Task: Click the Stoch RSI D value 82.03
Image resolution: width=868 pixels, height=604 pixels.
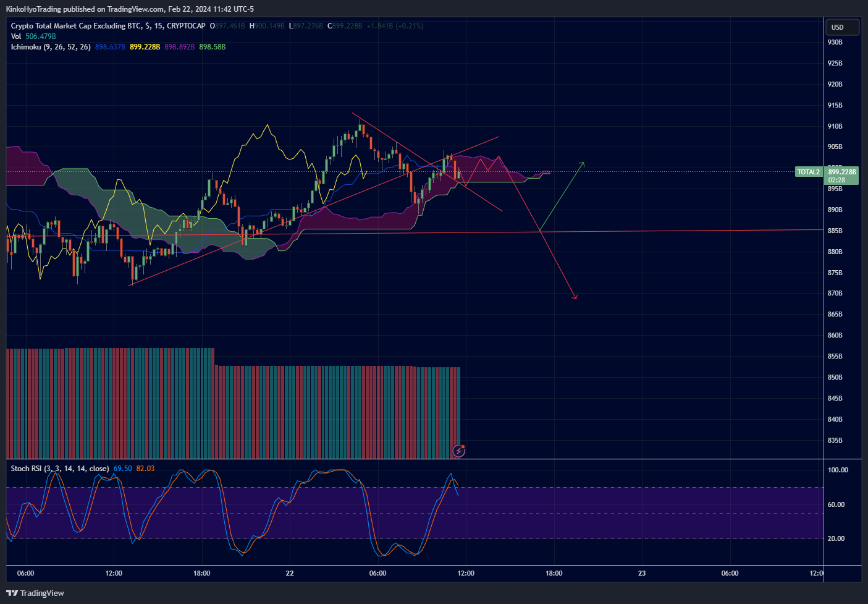Action: pos(146,469)
